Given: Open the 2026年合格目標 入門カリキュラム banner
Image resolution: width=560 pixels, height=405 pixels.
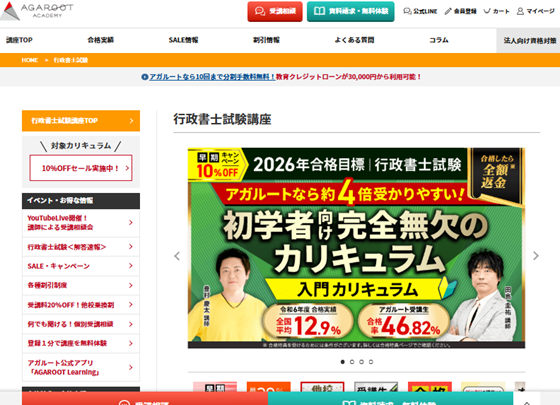Looking at the screenshot, I should 356,248.
